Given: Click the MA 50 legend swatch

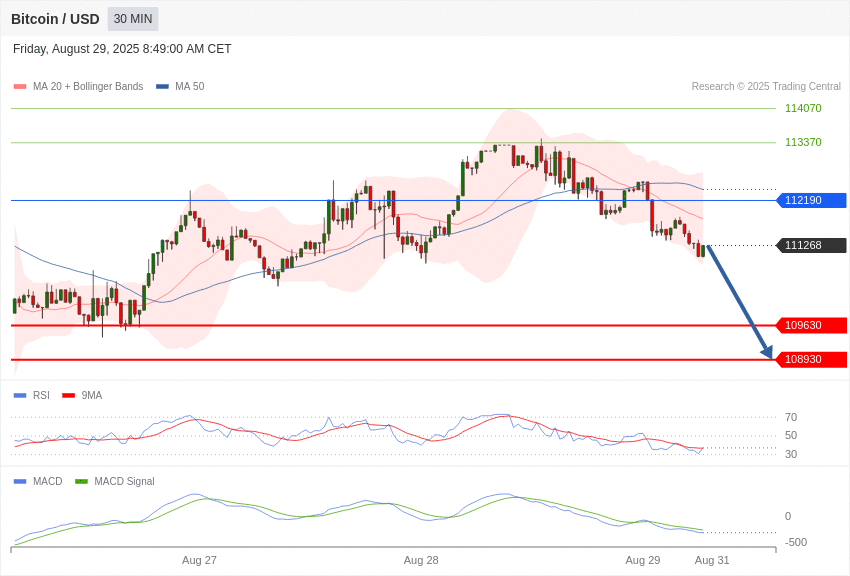Looking at the screenshot, I should (162, 87).
